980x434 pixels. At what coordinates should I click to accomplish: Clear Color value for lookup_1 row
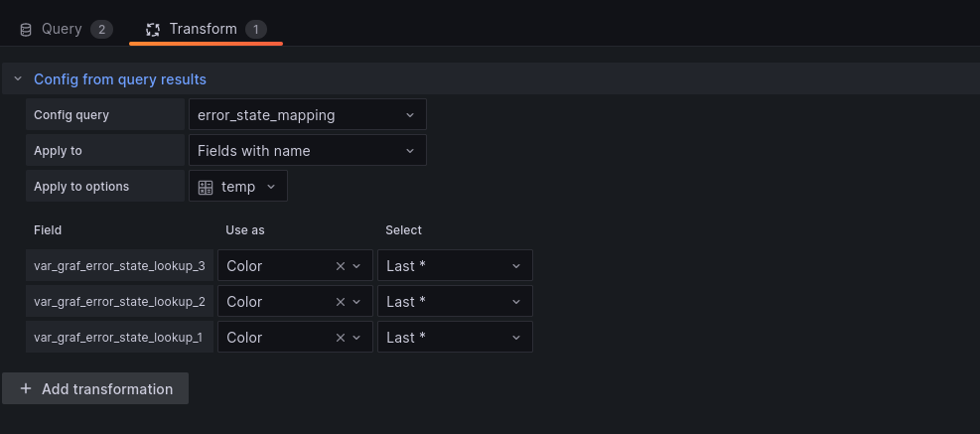pos(341,338)
